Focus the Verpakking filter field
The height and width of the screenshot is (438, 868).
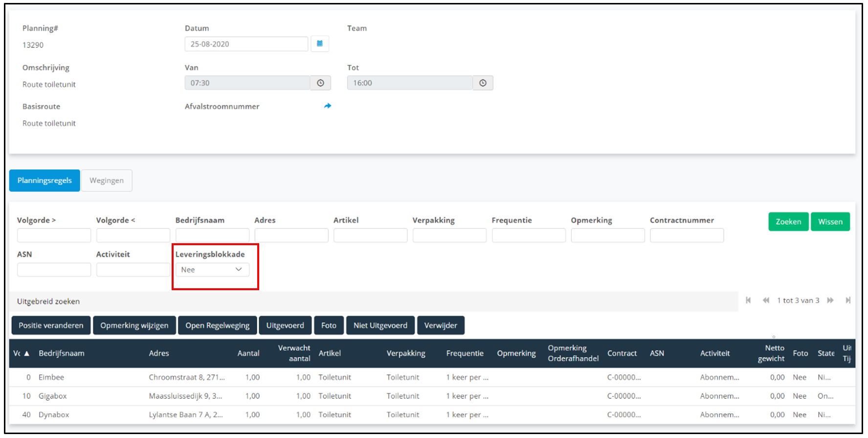click(449, 235)
